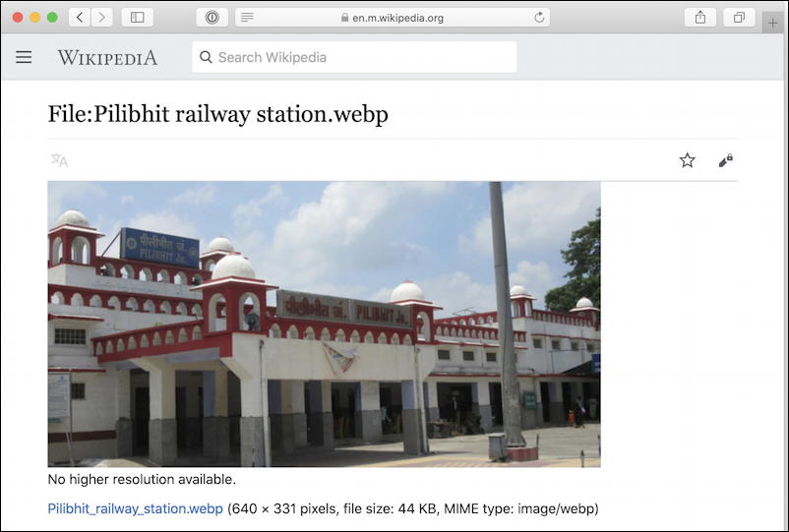Toggle Reader view icon in address bar

point(247,18)
